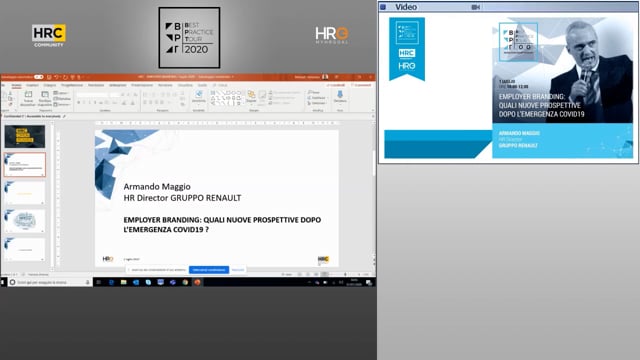The image size is (640, 360).
Task: Open the Home ribbon tab
Action: (x=16, y=85)
